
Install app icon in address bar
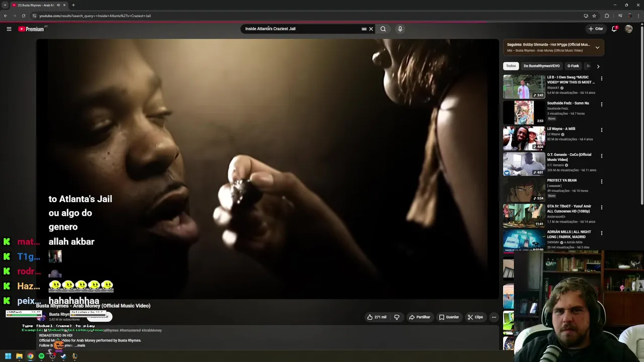[586, 16]
